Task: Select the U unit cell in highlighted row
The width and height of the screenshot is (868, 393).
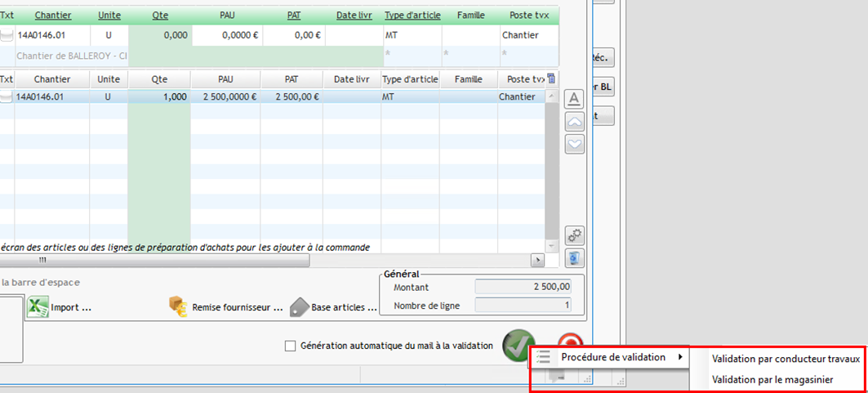Action: click(109, 97)
